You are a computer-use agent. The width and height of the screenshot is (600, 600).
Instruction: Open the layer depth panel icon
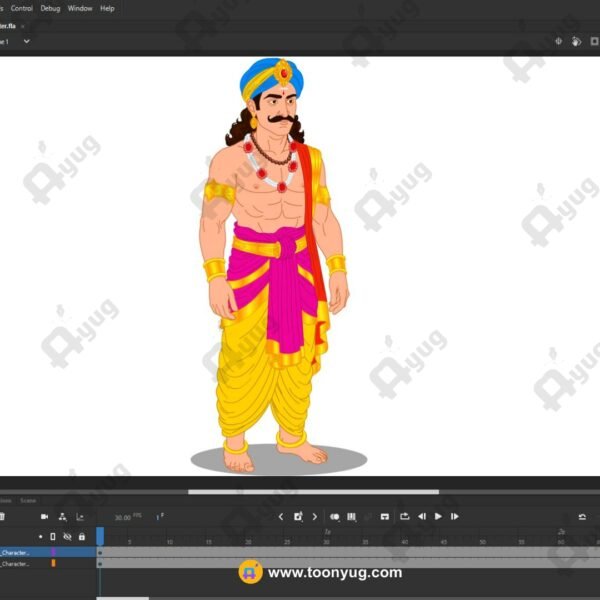click(80, 517)
